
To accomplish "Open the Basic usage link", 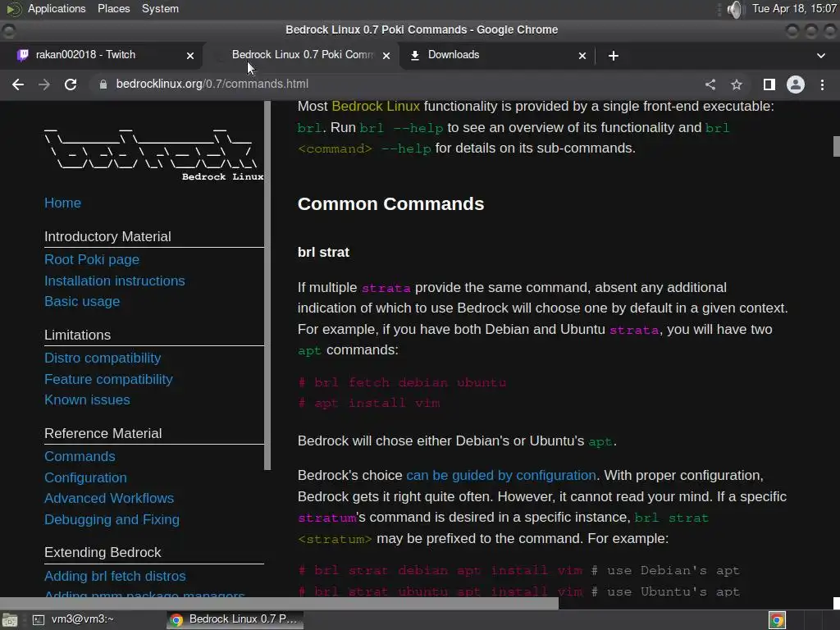I will (x=82, y=302).
